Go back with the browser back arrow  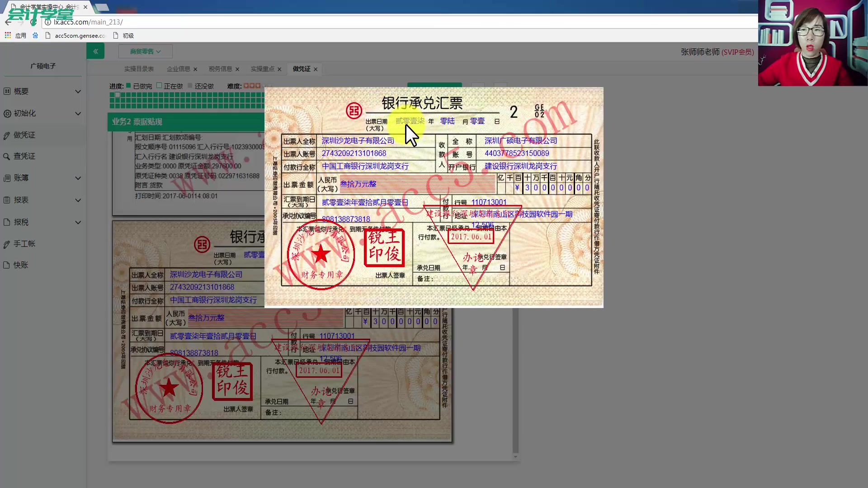(x=8, y=22)
